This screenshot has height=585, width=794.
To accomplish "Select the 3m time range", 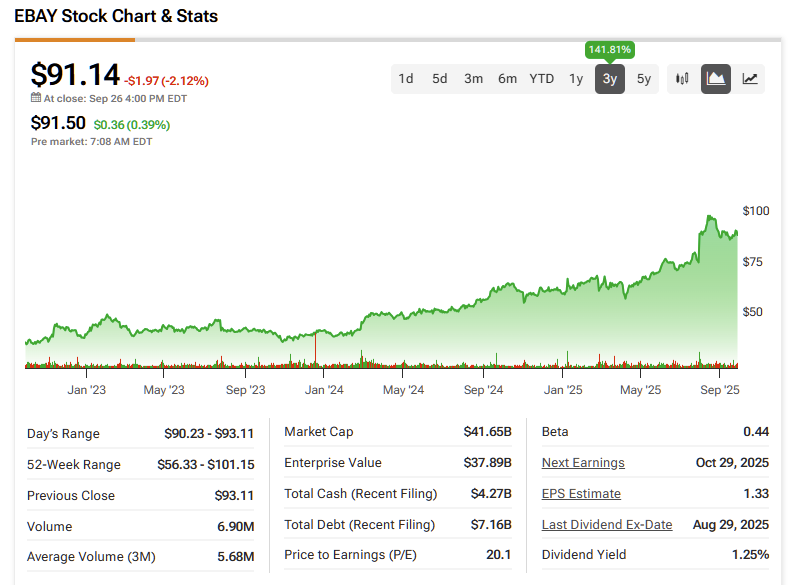I will pyautogui.click(x=473, y=79).
